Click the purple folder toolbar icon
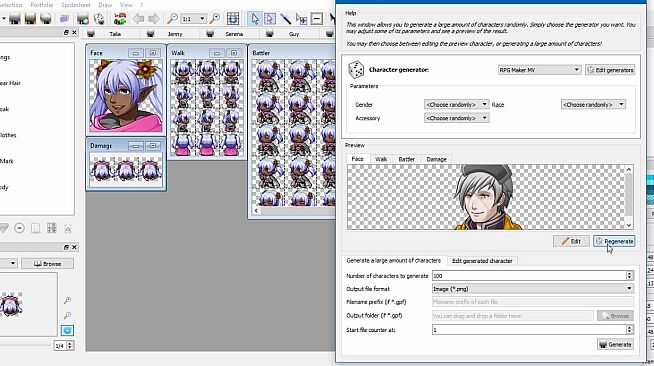654x366 pixels. click(x=64, y=18)
